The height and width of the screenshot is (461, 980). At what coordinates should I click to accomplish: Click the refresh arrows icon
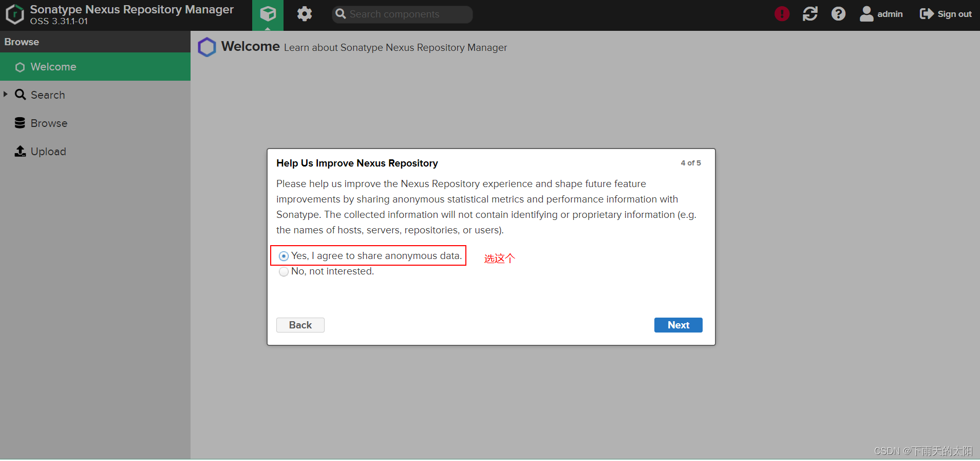pyautogui.click(x=810, y=14)
